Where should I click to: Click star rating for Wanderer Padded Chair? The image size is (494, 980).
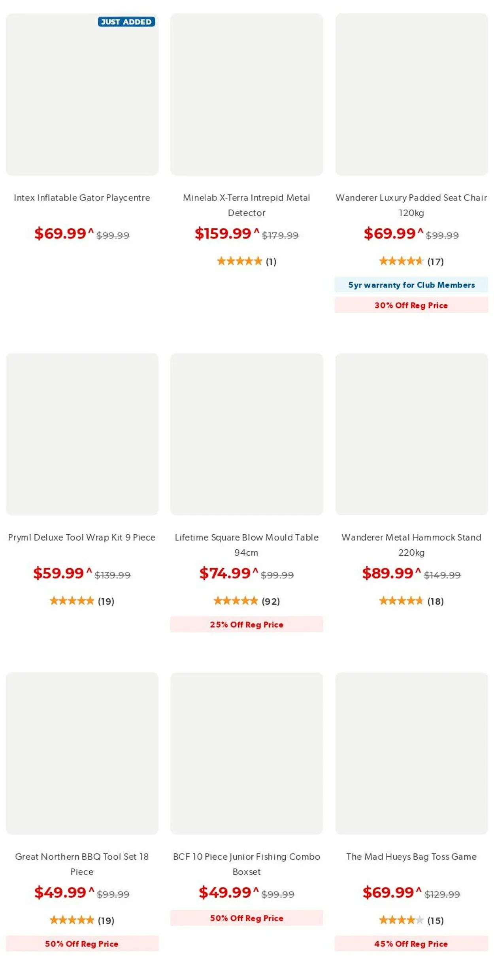[401, 261]
